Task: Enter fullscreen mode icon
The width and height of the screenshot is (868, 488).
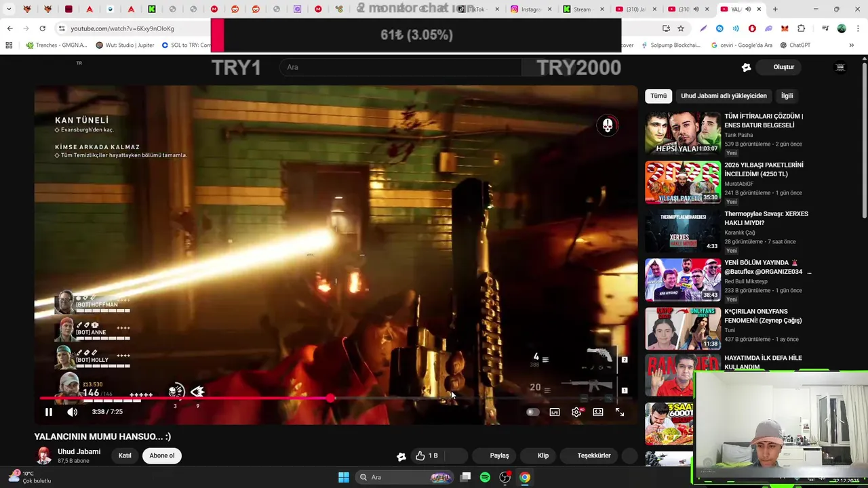Action: click(620, 412)
